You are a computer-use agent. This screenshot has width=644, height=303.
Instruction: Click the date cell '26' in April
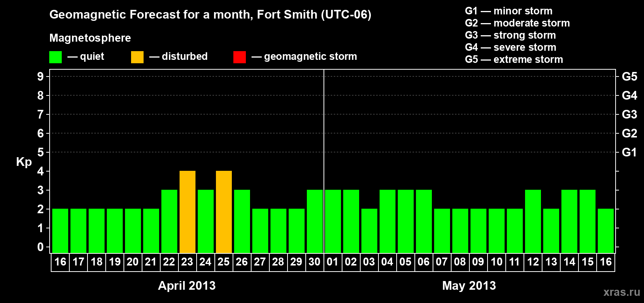pos(242,262)
